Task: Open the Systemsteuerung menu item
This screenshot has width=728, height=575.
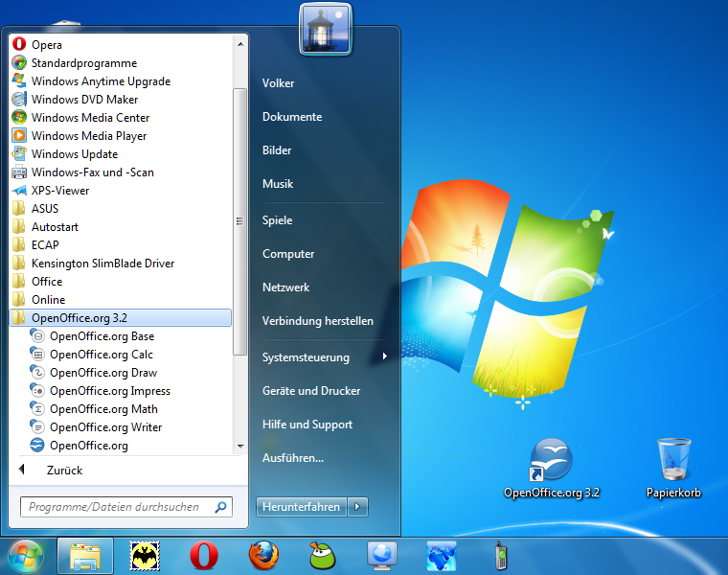Action: (x=306, y=357)
